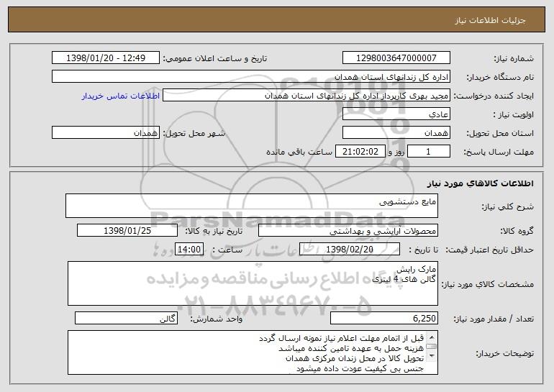Click the header جزئیات اطلاعات نیاز
Viewport: 554px width, 392px height.
tap(490, 20)
